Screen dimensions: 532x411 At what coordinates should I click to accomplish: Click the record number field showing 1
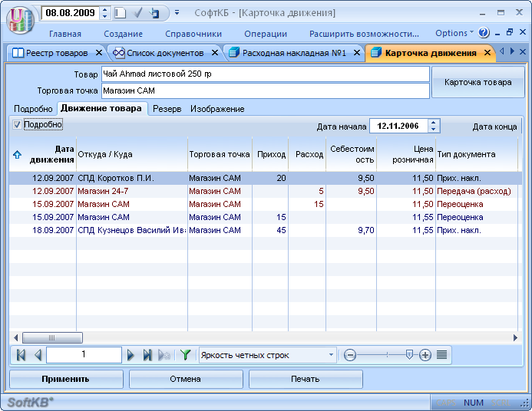(x=84, y=355)
